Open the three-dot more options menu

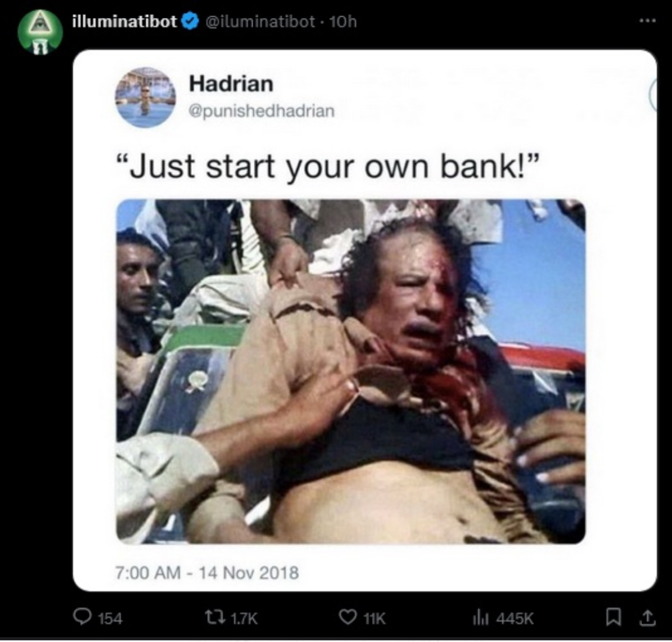point(648,20)
